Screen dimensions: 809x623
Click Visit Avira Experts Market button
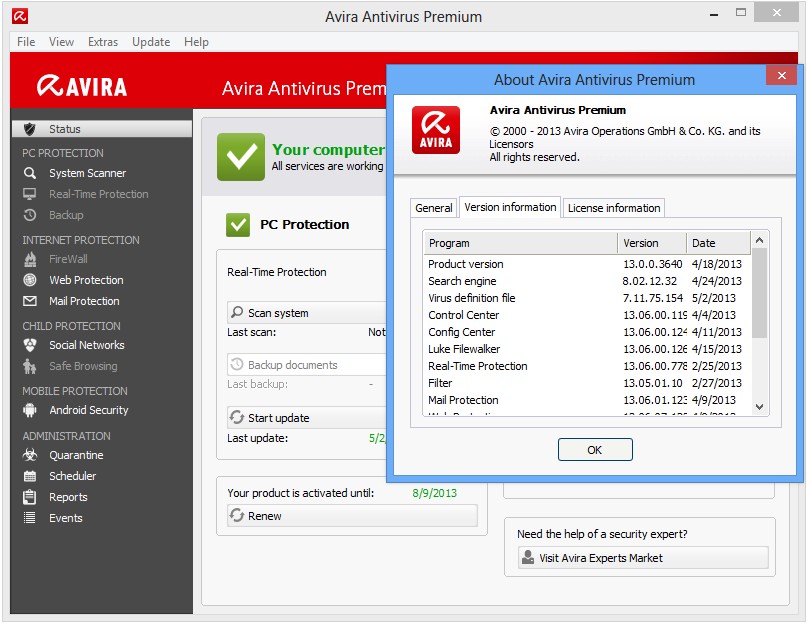point(643,557)
